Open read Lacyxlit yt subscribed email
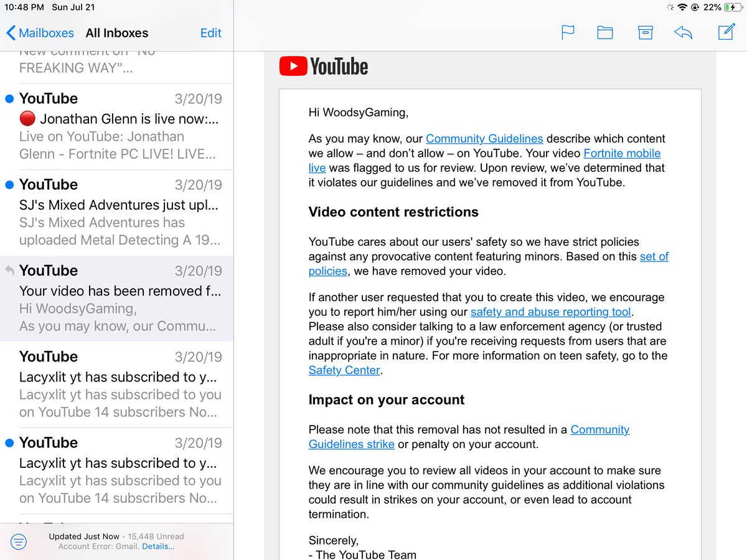The height and width of the screenshot is (560, 747). click(x=117, y=385)
